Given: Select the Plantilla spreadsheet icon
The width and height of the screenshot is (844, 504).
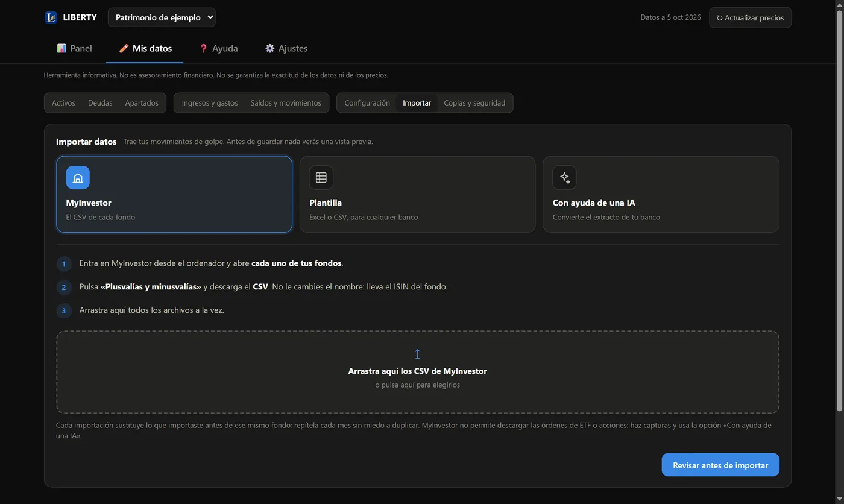Looking at the screenshot, I should click(x=321, y=178).
